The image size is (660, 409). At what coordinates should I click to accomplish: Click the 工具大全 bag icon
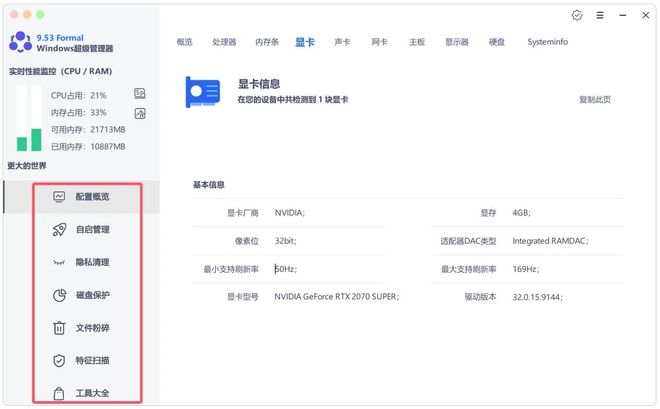pyautogui.click(x=59, y=393)
